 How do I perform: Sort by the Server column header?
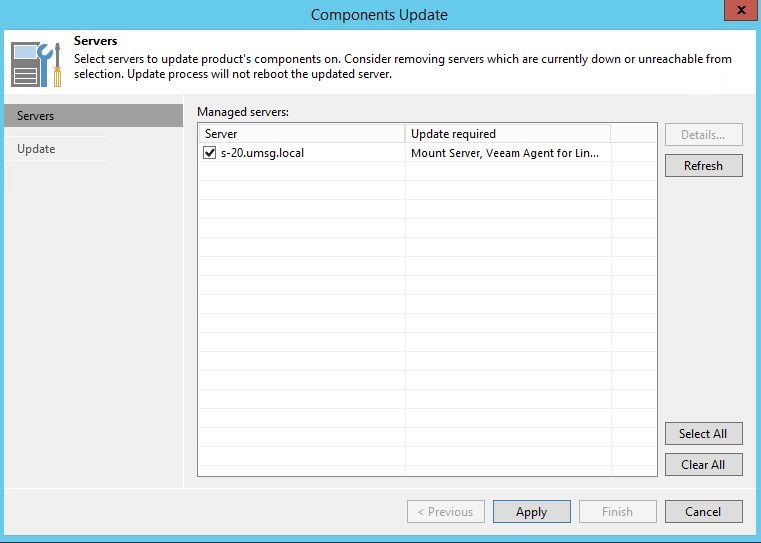pyautogui.click(x=301, y=134)
